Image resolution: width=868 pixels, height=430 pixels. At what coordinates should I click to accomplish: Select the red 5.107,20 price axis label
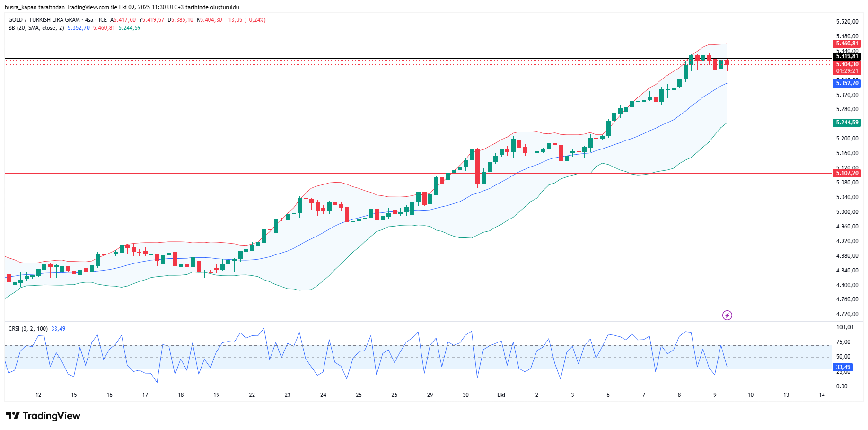tap(846, 173)
